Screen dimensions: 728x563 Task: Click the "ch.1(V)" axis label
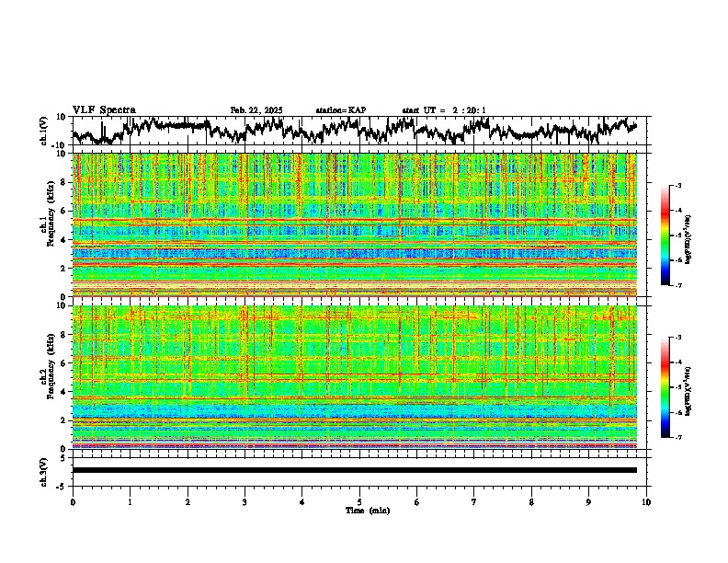pyautogui.click(x=44, y=131)
